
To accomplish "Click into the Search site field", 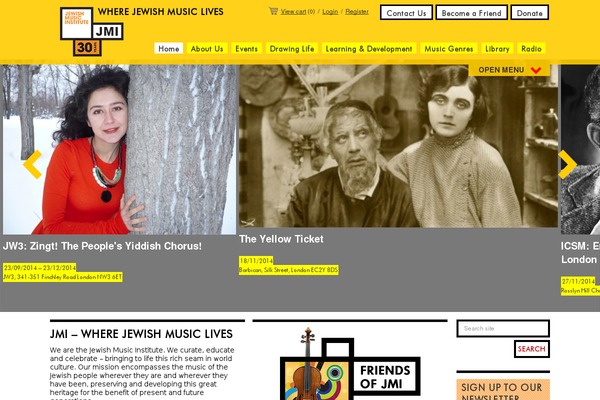I will click(503, 328).
